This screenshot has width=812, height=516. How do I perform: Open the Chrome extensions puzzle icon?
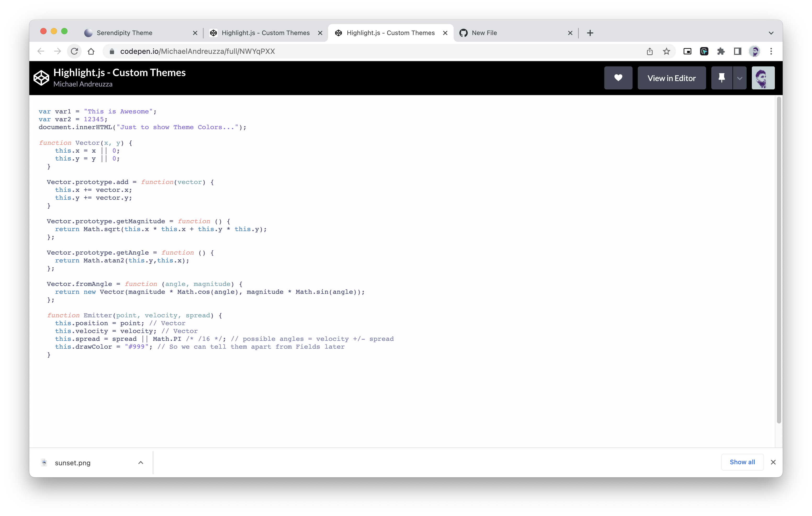tap(721, 51)
